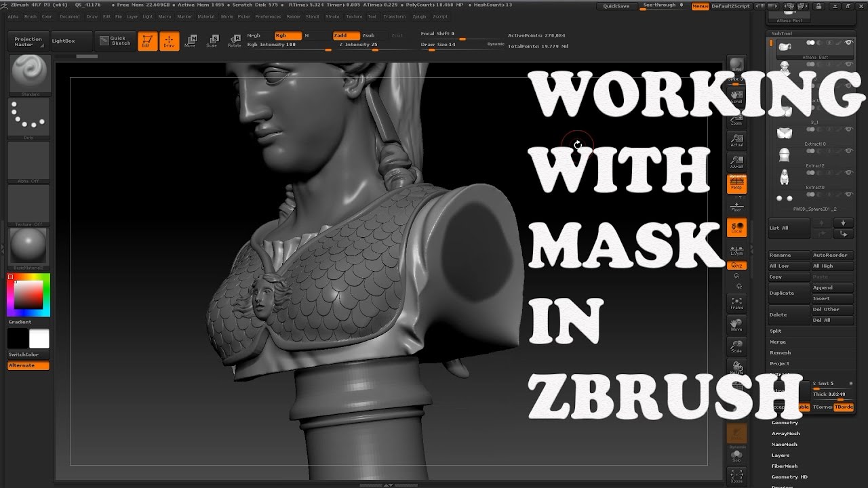
Task: Select the Extract2 helmet subtool thumbnail
Action: 785,155
